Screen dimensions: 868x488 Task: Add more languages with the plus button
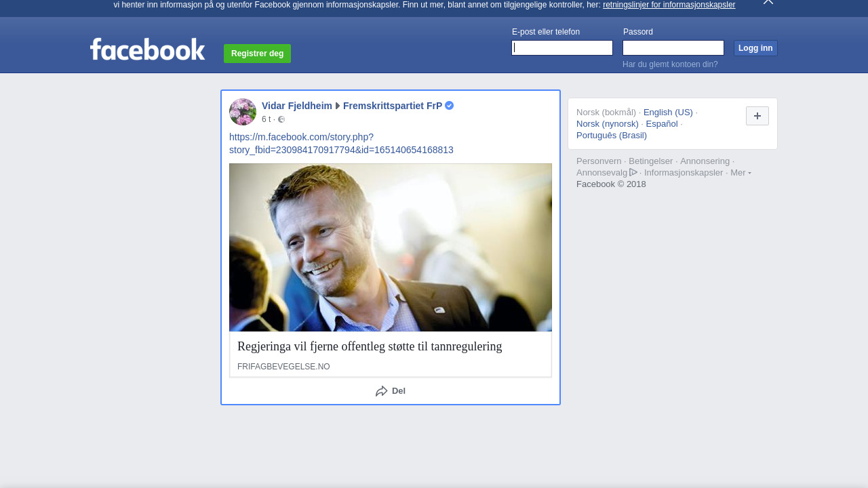point(757,116)
